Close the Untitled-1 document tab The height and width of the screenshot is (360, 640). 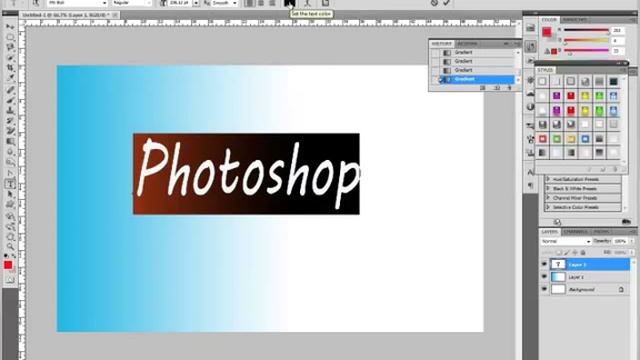tap(116, 15)
